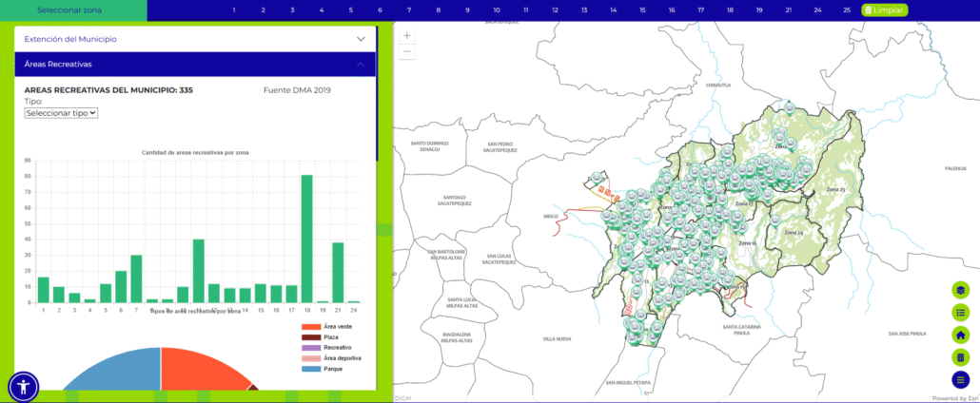This screenshot has width=980, height=403.
Task: Select zone 18 in top bar
Action: click(730, 10)
